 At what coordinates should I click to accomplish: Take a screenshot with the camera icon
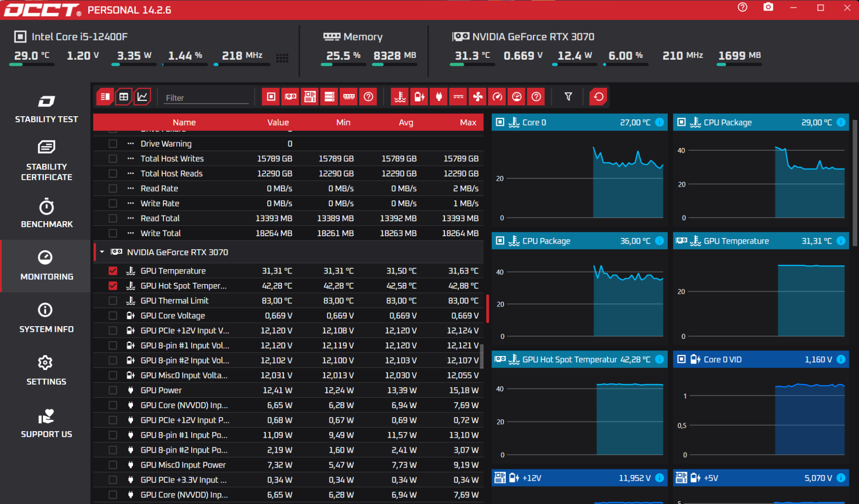(x=768, y=7)
